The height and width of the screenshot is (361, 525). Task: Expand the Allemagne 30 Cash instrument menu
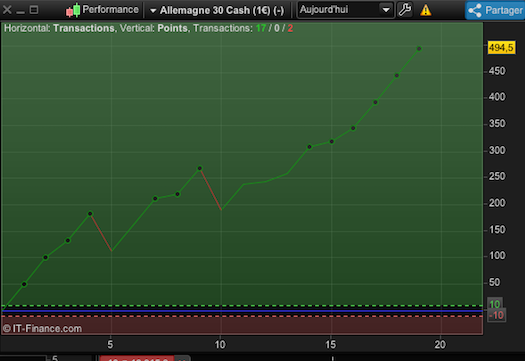217,10
